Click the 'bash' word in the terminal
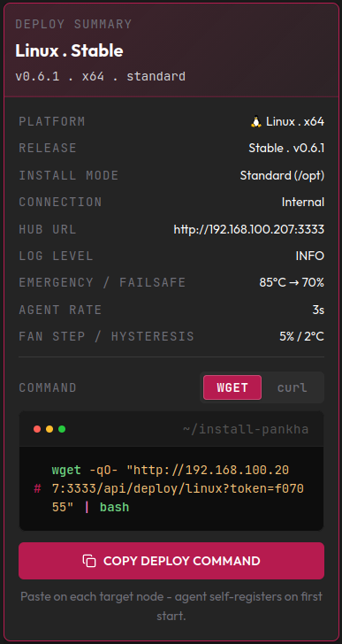 (x=114, y=507)
